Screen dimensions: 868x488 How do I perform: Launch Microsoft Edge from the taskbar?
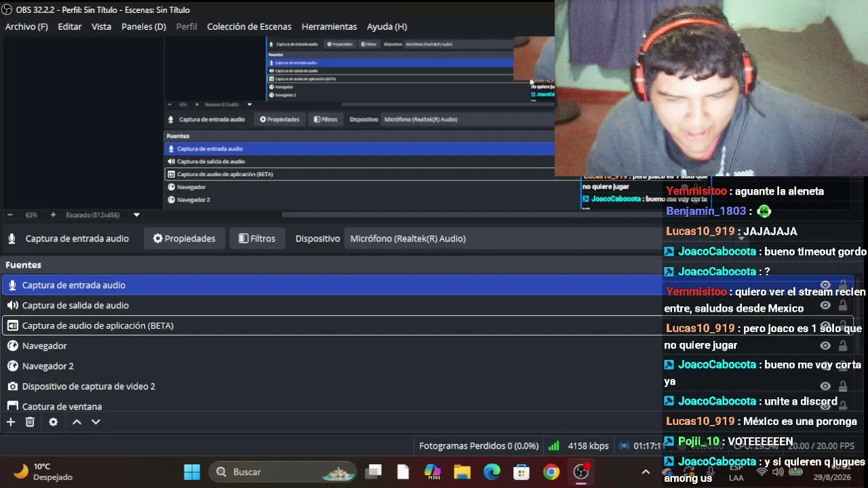(492, 472)
